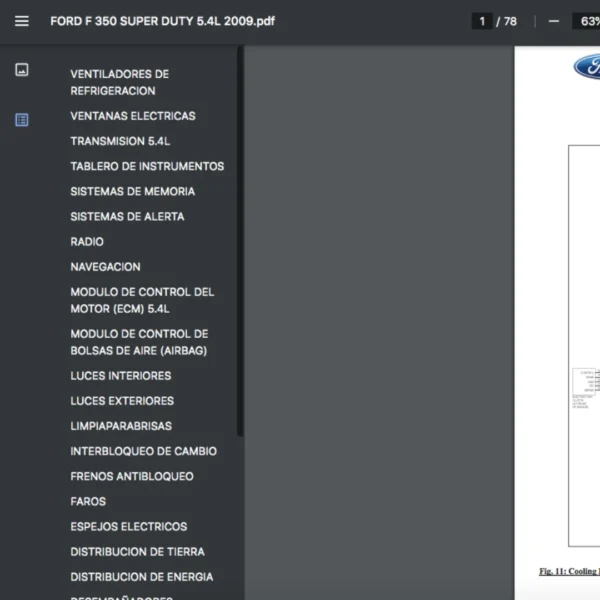Go to the RADIO outline entry
This screenshot has width=600, height=600.
(x=87, y=242)
